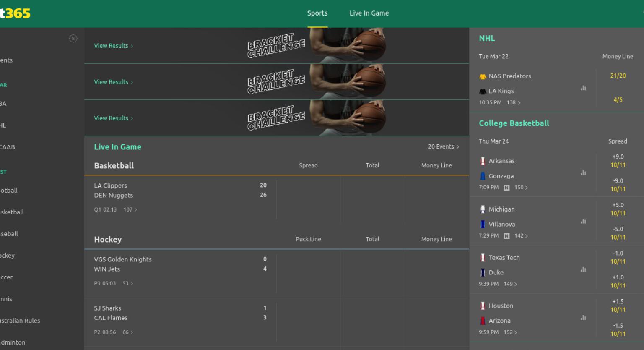Screen dimensions: 644x350
Task: Click the Gonzaga jersey icon
Action: tap(483, 176)
